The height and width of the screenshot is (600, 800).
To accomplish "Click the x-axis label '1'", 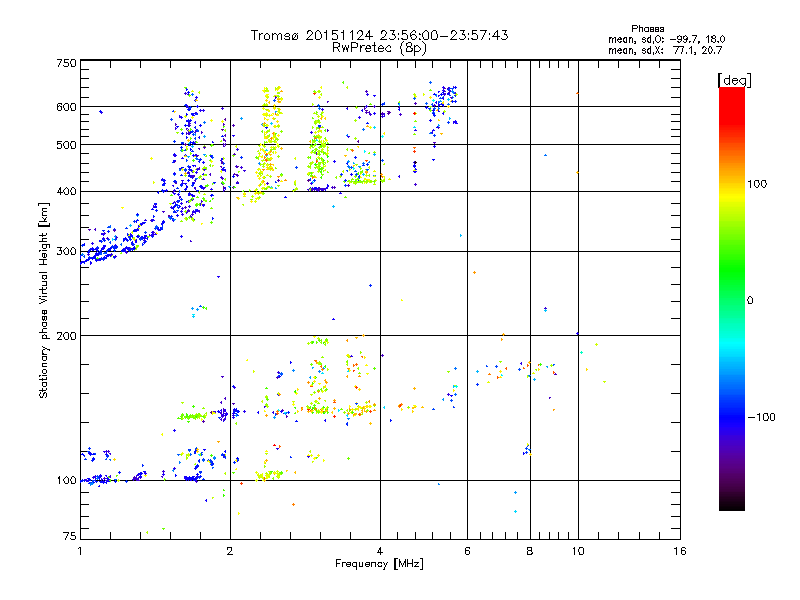I will click(x=80, y=551).
